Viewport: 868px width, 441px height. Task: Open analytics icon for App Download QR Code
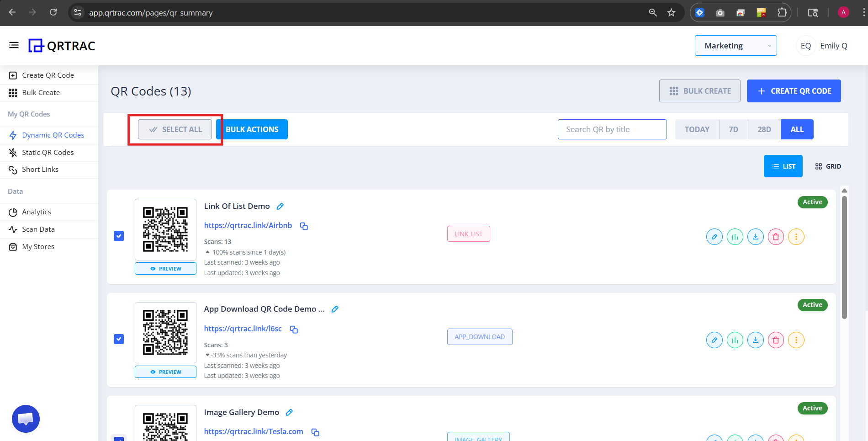[x=735, y=340]
